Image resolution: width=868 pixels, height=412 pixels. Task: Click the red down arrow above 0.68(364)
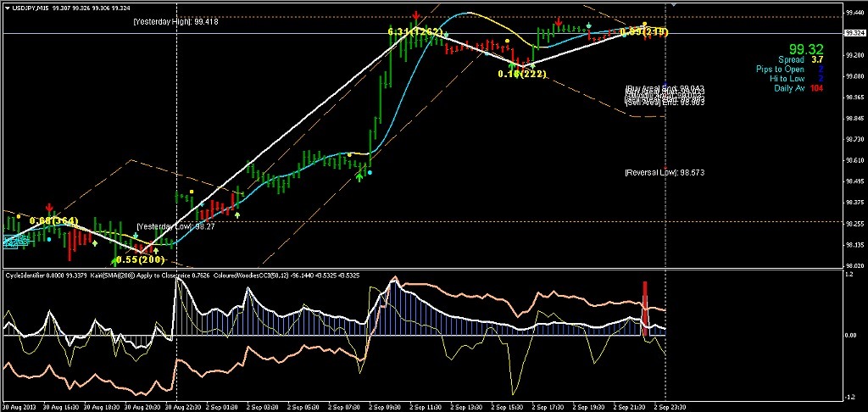click(50, 208)
